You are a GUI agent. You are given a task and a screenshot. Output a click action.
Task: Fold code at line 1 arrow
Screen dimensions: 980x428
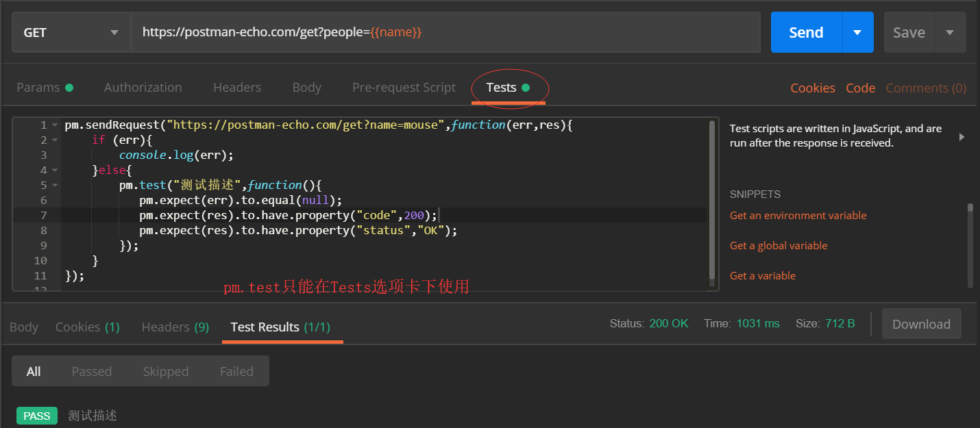[x=55, y=125]
